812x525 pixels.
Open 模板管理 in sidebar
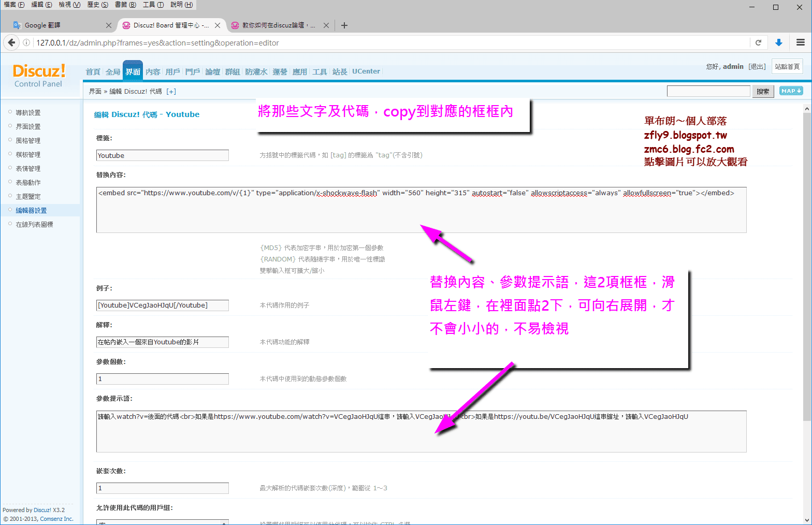click(28, 155)
